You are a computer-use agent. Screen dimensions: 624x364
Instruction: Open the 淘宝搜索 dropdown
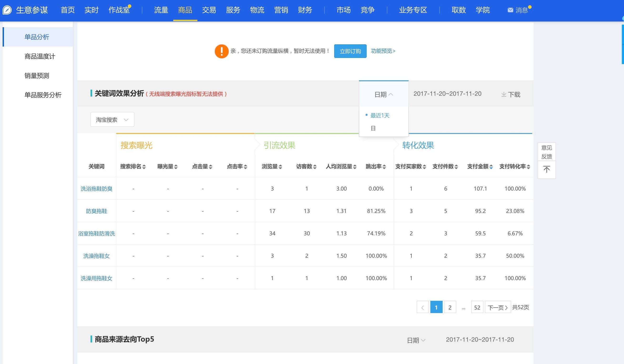[112, 119]
